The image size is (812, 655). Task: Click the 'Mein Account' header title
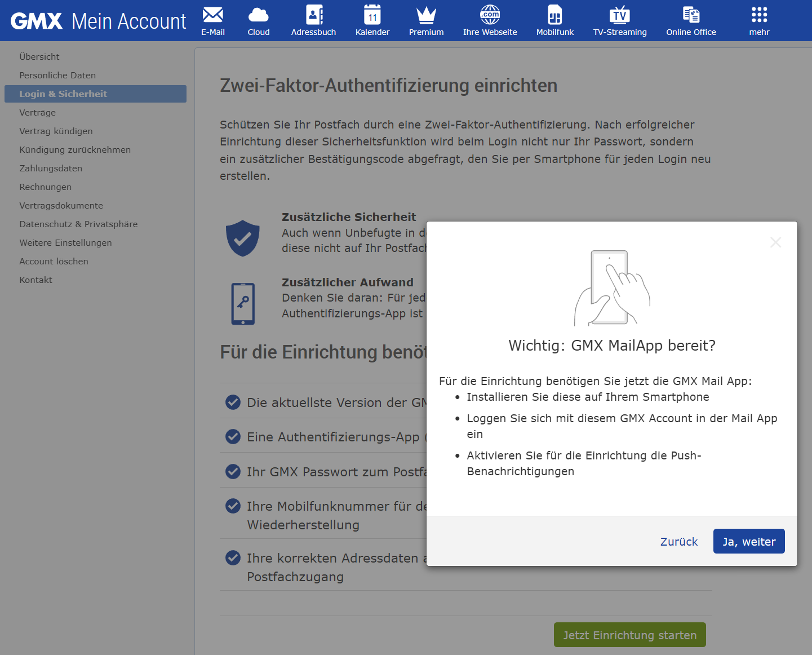tap(129, 21)
